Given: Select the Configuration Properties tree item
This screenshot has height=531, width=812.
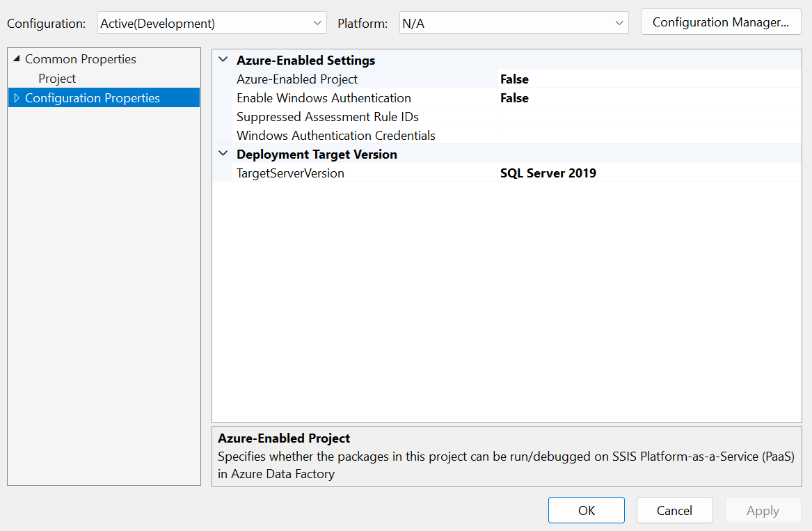Looking at the screenshot, I should tap(93, 98).
